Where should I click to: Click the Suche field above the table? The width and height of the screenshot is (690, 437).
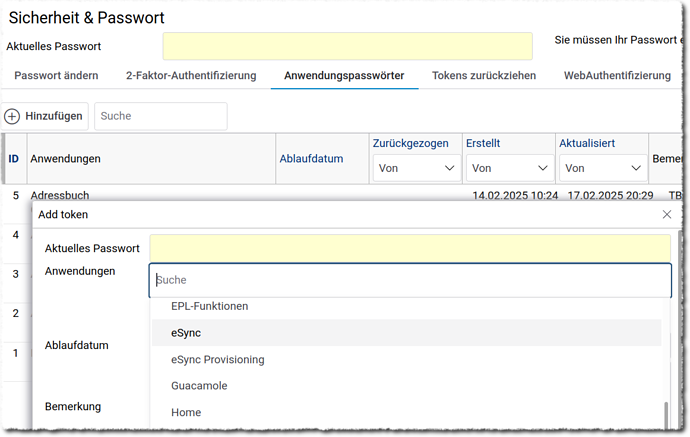click(x=160, y=116)
